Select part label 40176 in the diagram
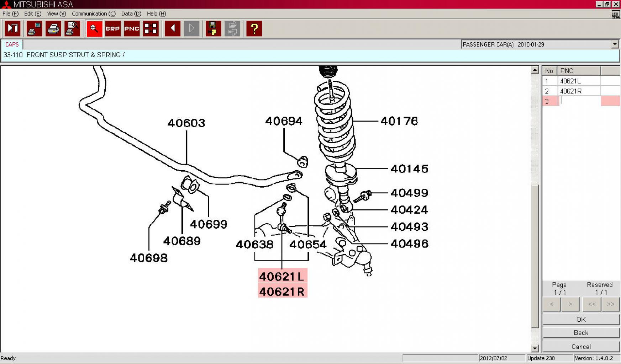 pyautogui.click(x=399, y=121)
